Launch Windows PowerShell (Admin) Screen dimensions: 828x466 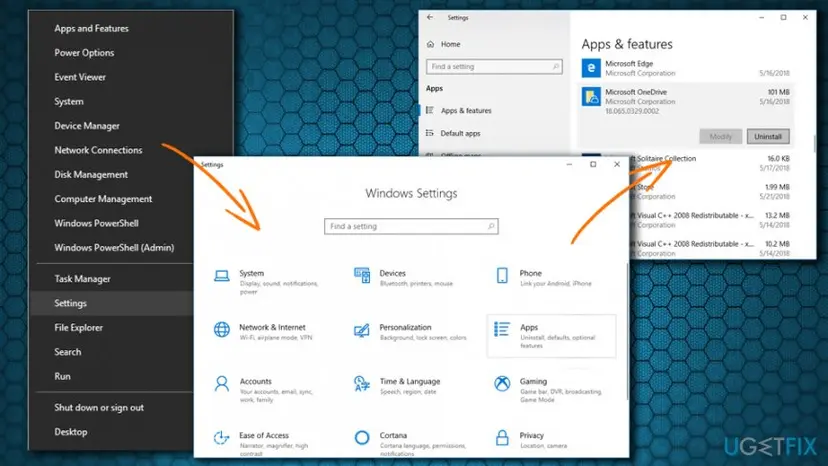pyautogui.click(x=114, y=247)
